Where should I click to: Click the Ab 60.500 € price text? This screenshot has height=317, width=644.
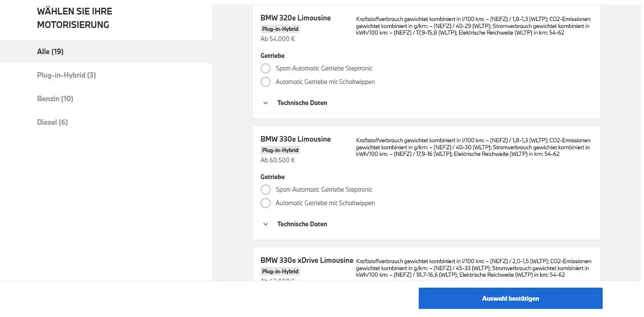(278, 160)
